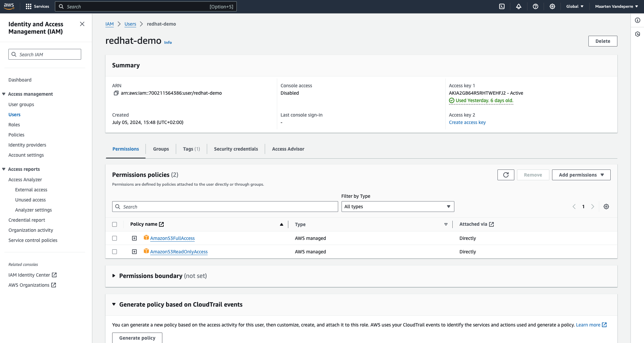Screen dimensions: 644x343
Task: Select the Permissions tab
Action: point(126,149)
